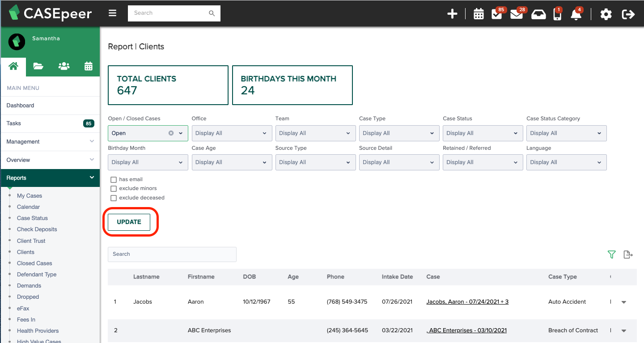Screen dimensions: 644x343
Task: Open the Case Status Category dropdown
Action: tap(566, 133)
